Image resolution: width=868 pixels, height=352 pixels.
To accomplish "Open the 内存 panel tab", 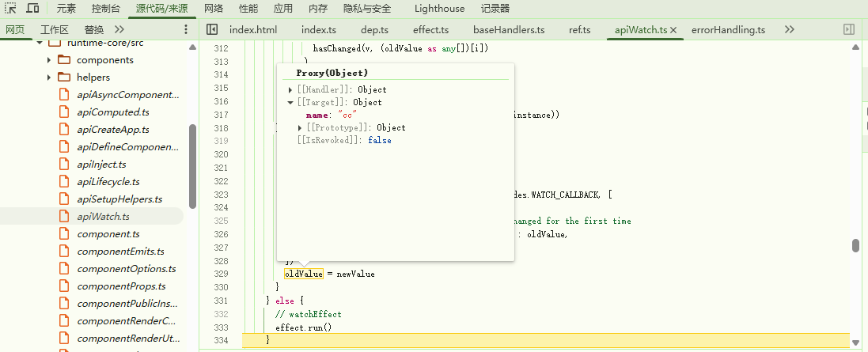I will click(318, 8).
